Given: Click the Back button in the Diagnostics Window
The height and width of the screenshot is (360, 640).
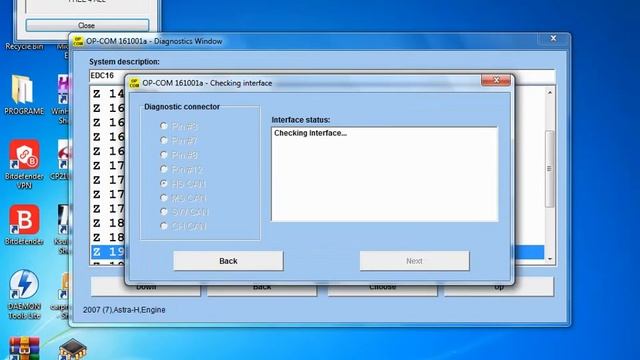Looking at the screenshot, I should [x=262, y=287].
